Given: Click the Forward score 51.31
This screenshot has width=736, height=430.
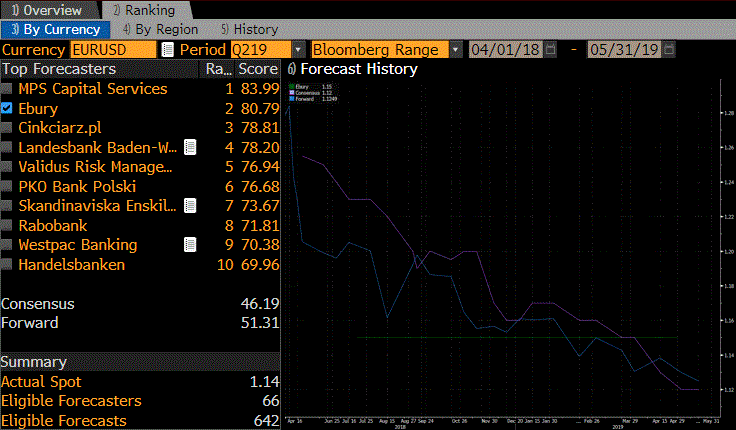Looking at the screenshot, I should (x=260, y=323).
